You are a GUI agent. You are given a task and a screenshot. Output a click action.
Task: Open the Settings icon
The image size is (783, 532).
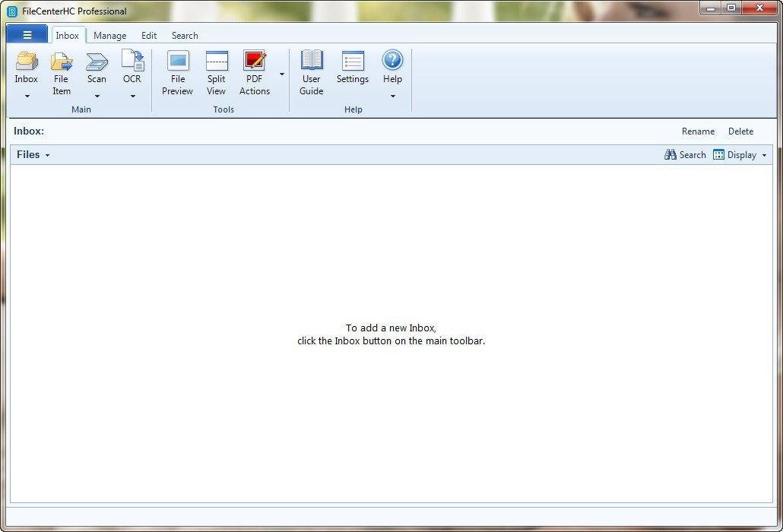353,61
